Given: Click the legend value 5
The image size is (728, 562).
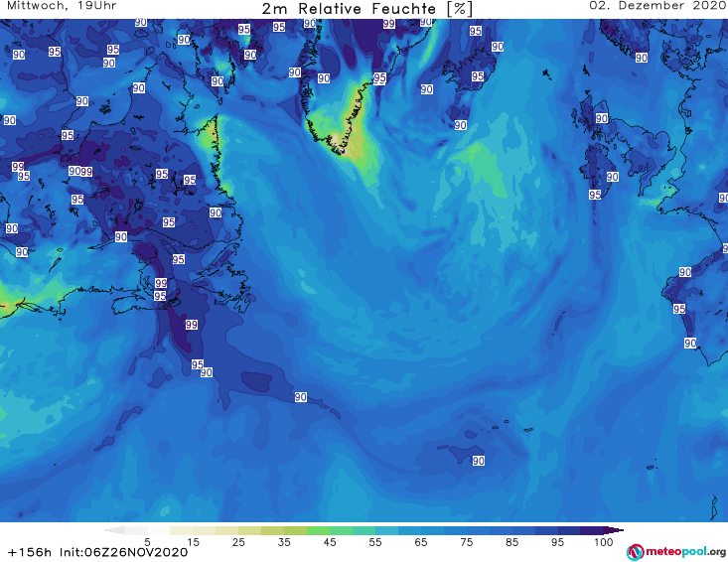Looking at the screenshot, I should tap(147, 542).
